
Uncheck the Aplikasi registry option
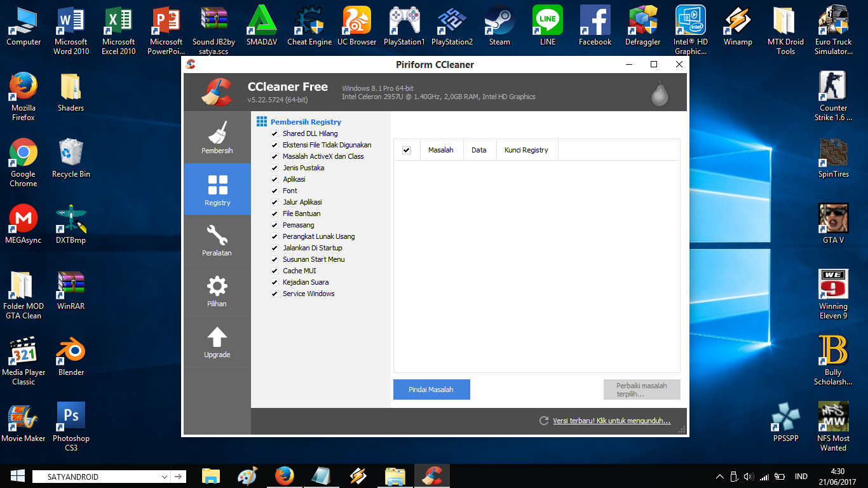pos(275,179)
